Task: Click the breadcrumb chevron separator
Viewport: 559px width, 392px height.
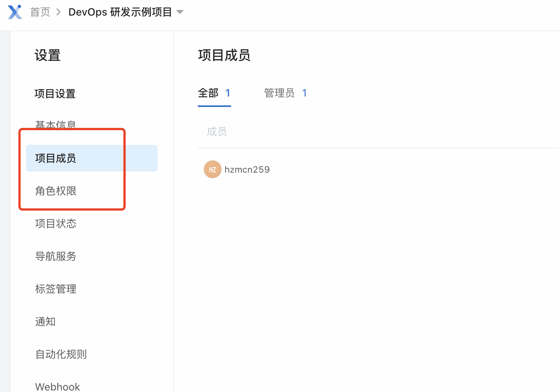Action: pyautogui.click(x=58, y=12)
